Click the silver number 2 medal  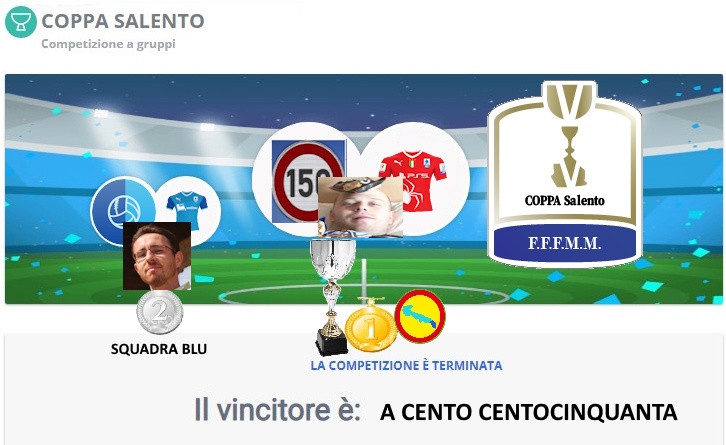(160, 312)
